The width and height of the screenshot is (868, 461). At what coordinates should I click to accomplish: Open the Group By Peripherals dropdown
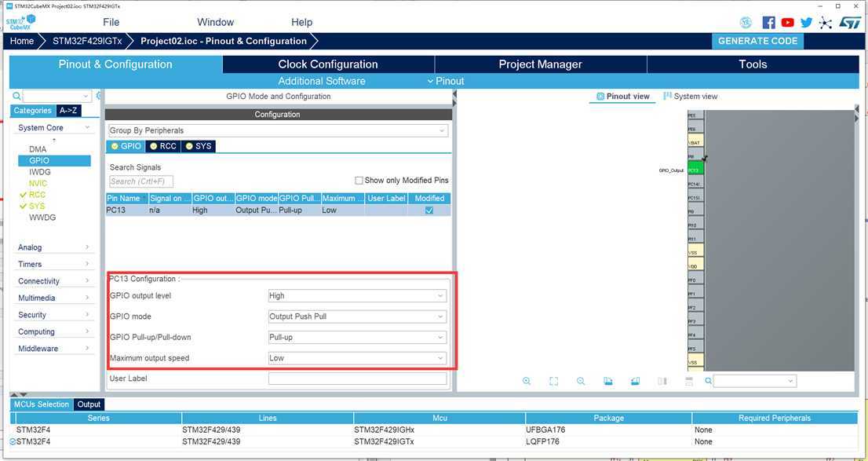tap(278, 131)
